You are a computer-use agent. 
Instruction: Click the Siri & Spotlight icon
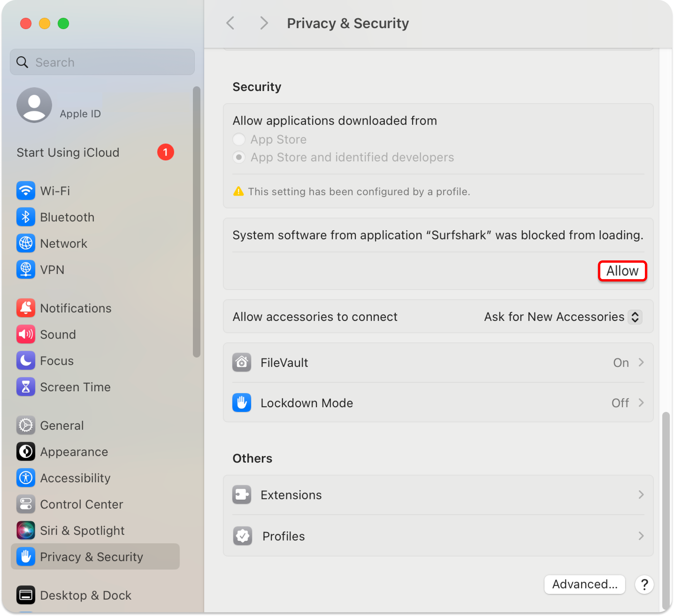(26, 530)
